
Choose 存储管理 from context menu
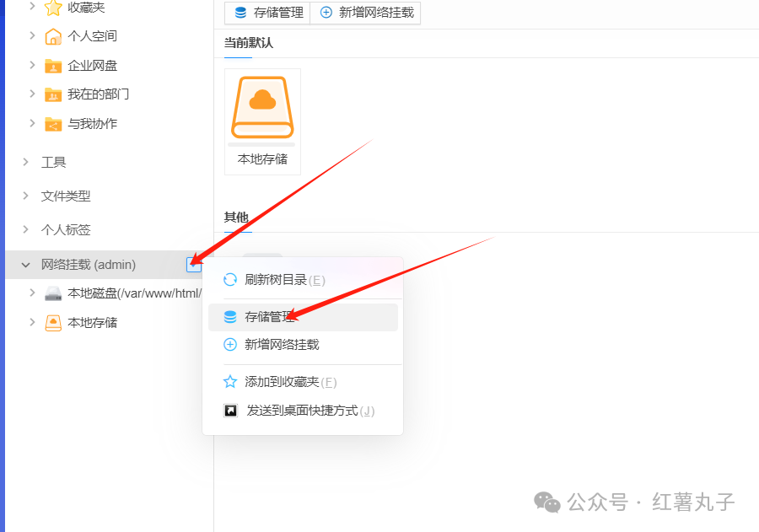coord(303,317)
